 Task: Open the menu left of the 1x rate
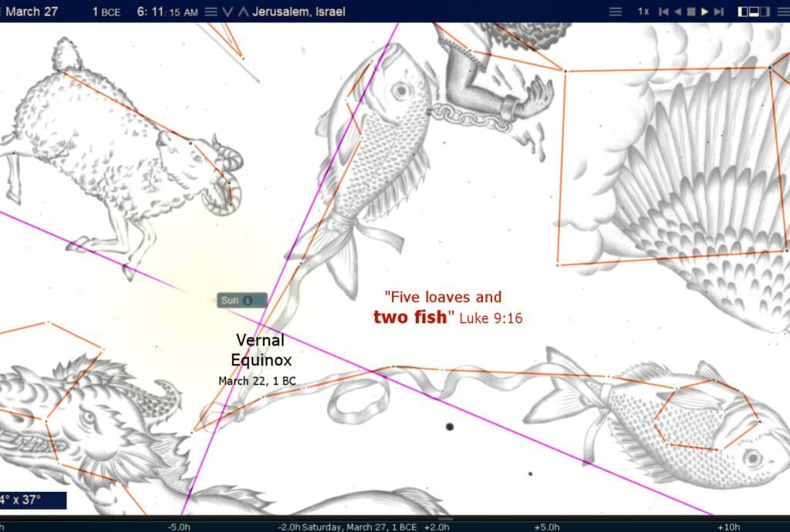click(615, 12)
